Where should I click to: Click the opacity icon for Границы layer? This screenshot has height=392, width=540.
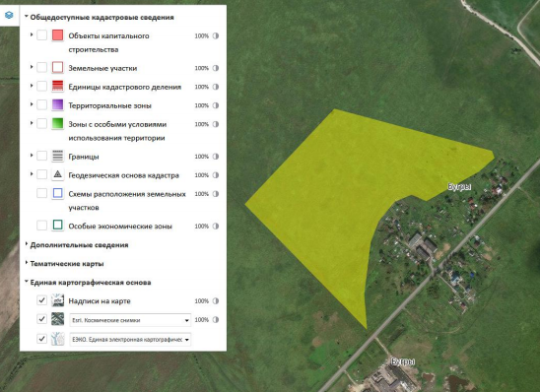(216, 157)
